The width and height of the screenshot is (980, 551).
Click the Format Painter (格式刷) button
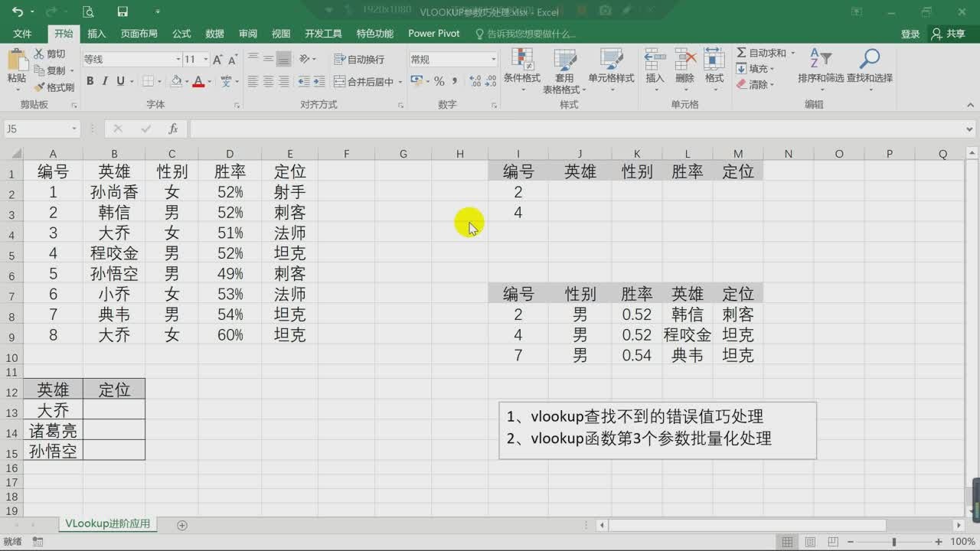(x=54, y=87)
